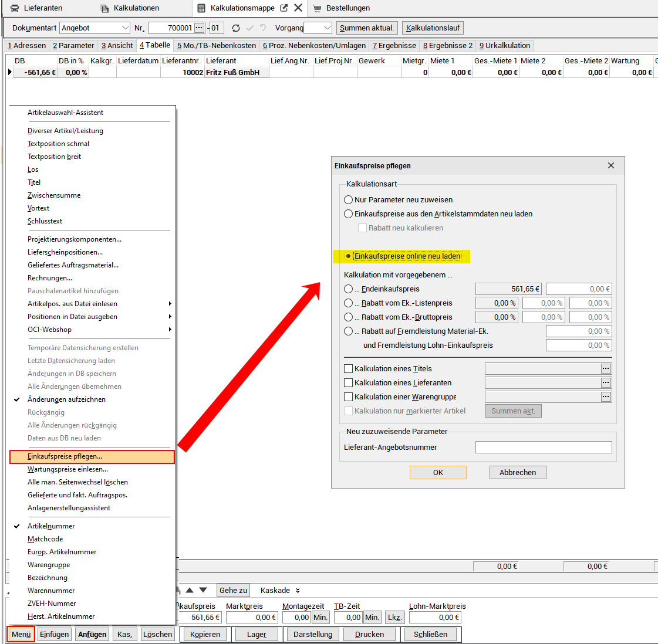The height and width of the screenshot is (644, 658).
Task: Focus the Lieferant-Angebotsnummer input field
Action: pos(544,448)
